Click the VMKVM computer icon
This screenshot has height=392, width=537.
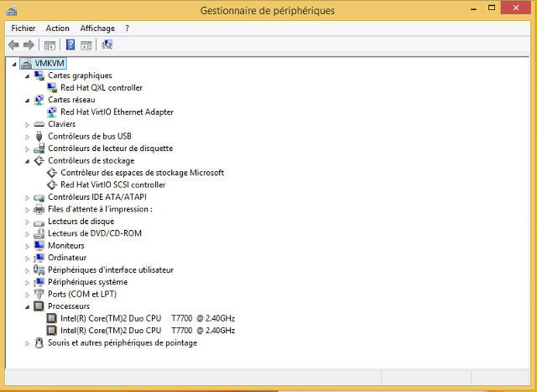26,64
